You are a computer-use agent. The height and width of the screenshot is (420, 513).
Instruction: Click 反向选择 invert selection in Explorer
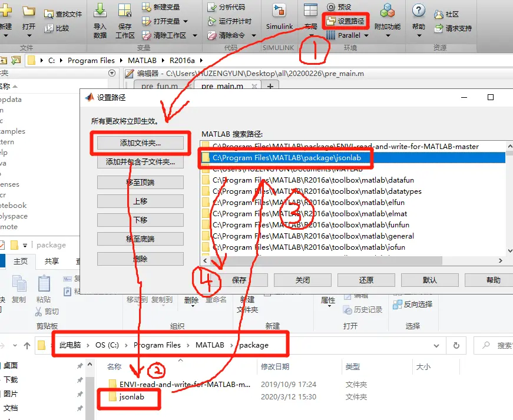pyautogui.click(x=412, y=304)
